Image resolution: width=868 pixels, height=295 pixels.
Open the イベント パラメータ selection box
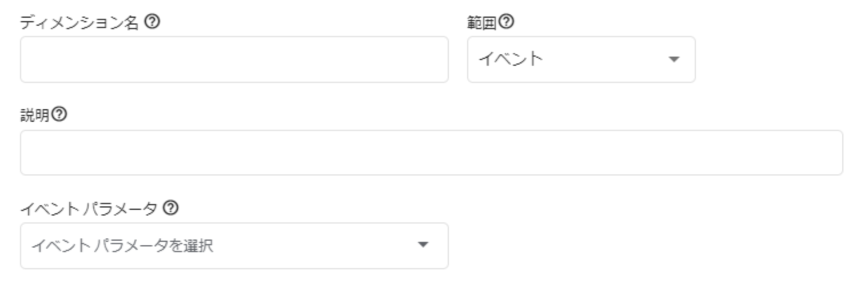point(234,246)
